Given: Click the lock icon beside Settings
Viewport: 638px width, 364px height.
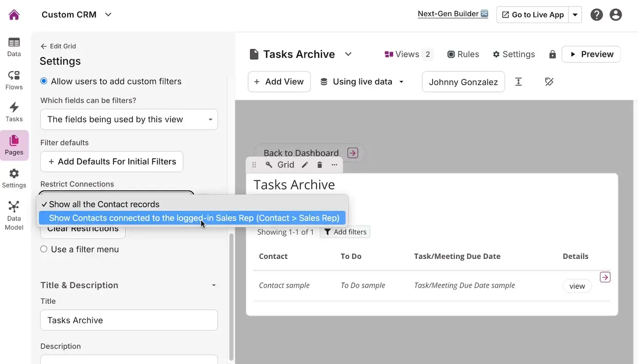Looking at the screenshot, I should (x=552, y=54).
